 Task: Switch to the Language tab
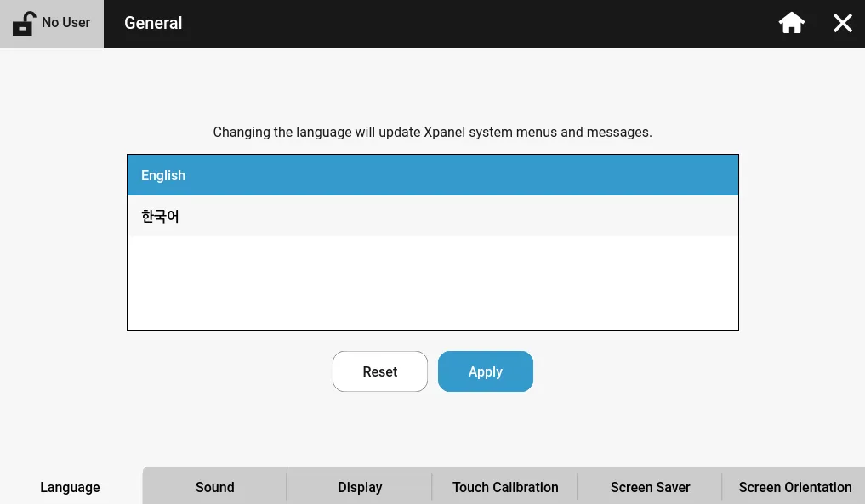(70, 487)
